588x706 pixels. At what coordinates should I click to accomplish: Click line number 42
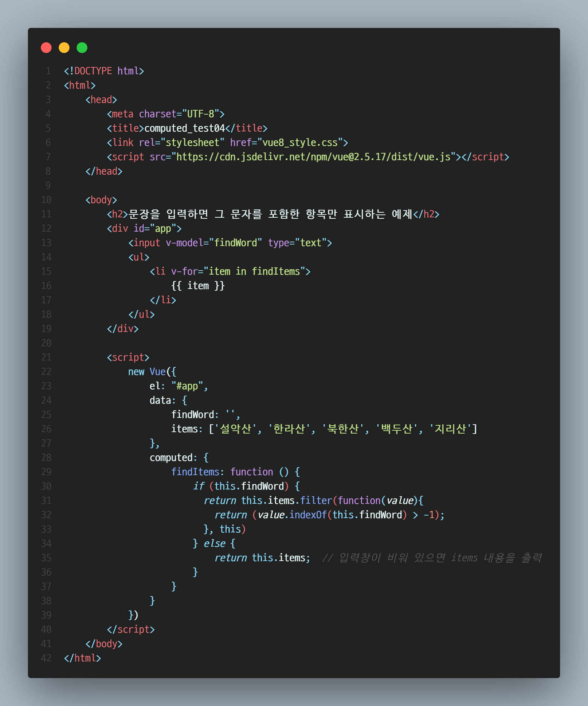pyautogui.click(x=46, y=658)
